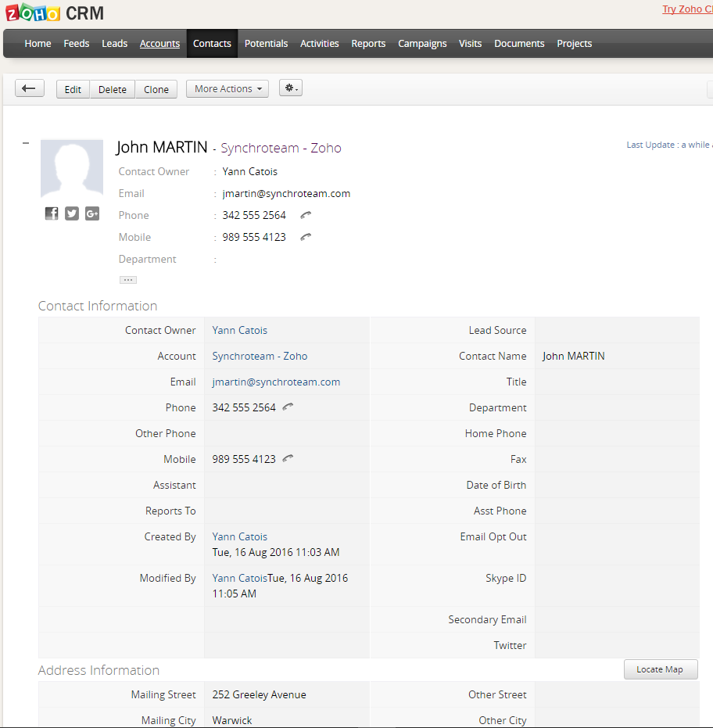Click the Warwick mailing city value
The image size is (713, 728).
[232, 720]
